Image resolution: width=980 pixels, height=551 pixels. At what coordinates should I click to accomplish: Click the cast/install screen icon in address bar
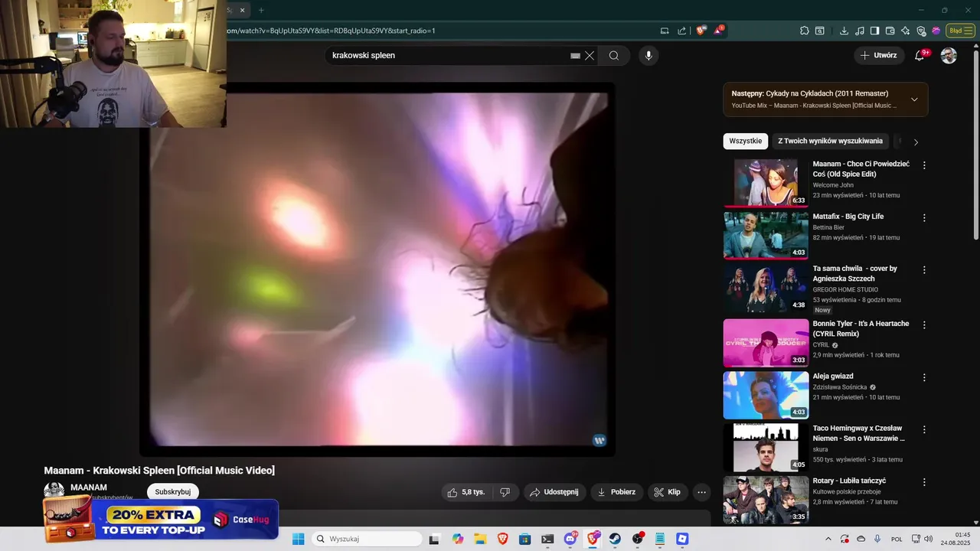(x=665, y=31)
